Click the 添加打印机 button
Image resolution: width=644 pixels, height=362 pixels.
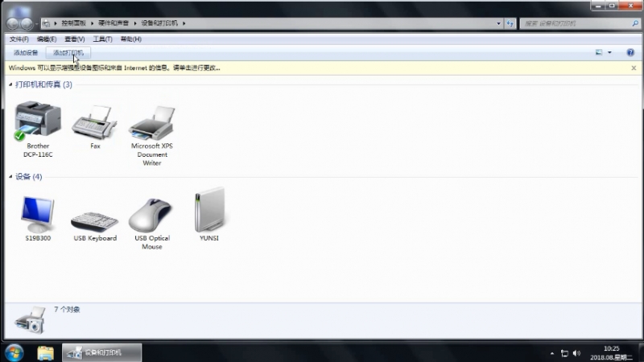point(68,52)
